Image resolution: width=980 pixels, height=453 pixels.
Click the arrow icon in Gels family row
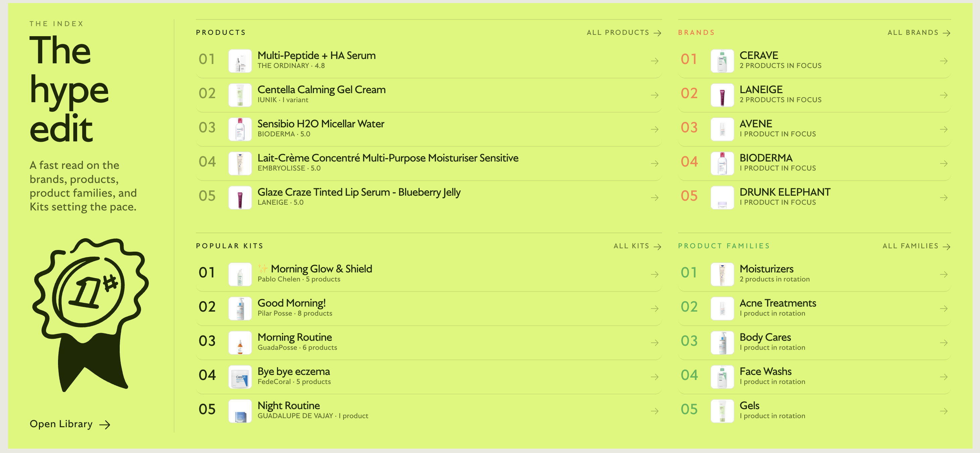click(x=943, y=411)
